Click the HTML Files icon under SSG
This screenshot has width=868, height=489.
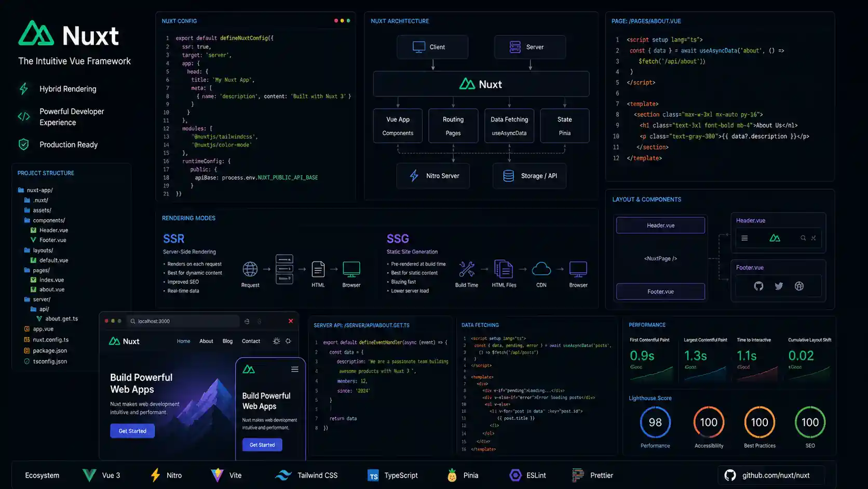click(x=504, y=269)
